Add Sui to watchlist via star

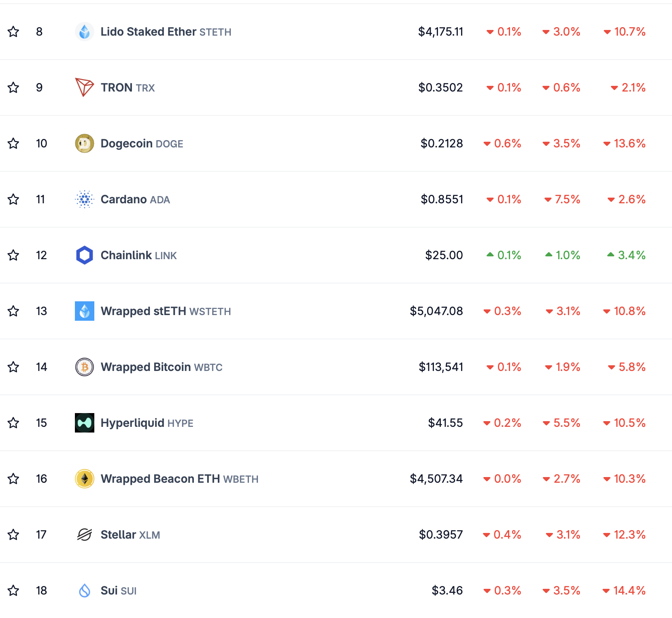[13, 590]
